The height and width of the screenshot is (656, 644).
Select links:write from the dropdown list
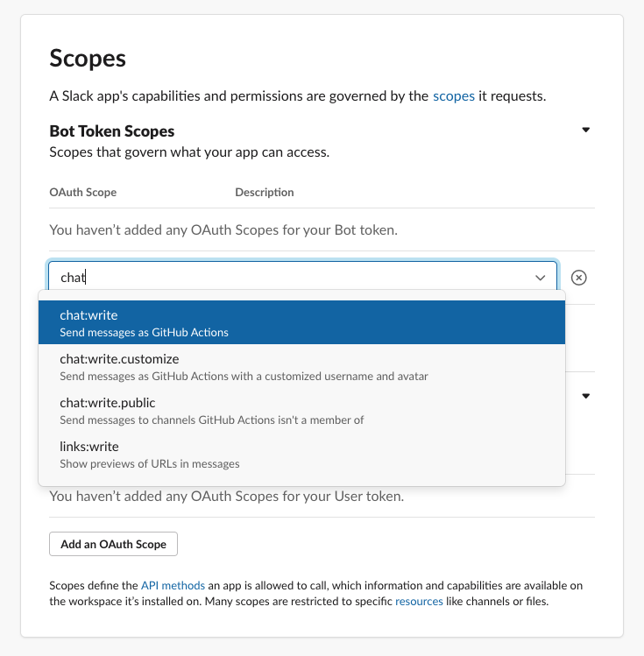pos(301,455)
